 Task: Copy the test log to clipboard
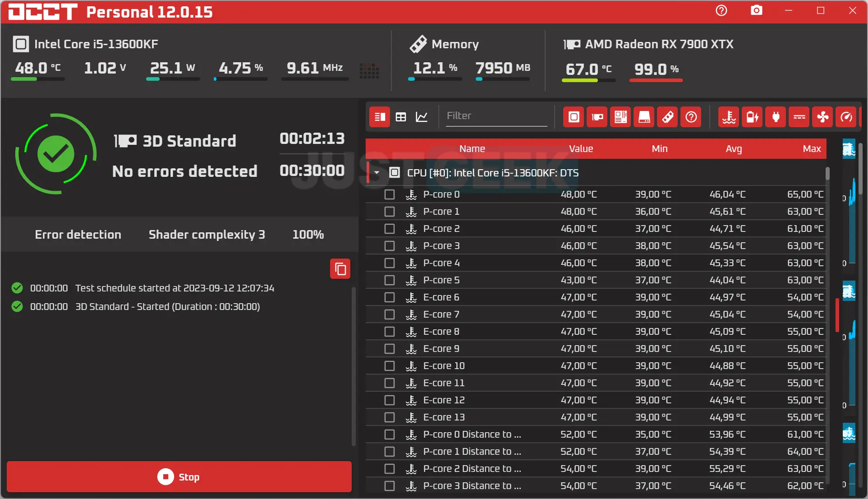(x=340, y=269)
